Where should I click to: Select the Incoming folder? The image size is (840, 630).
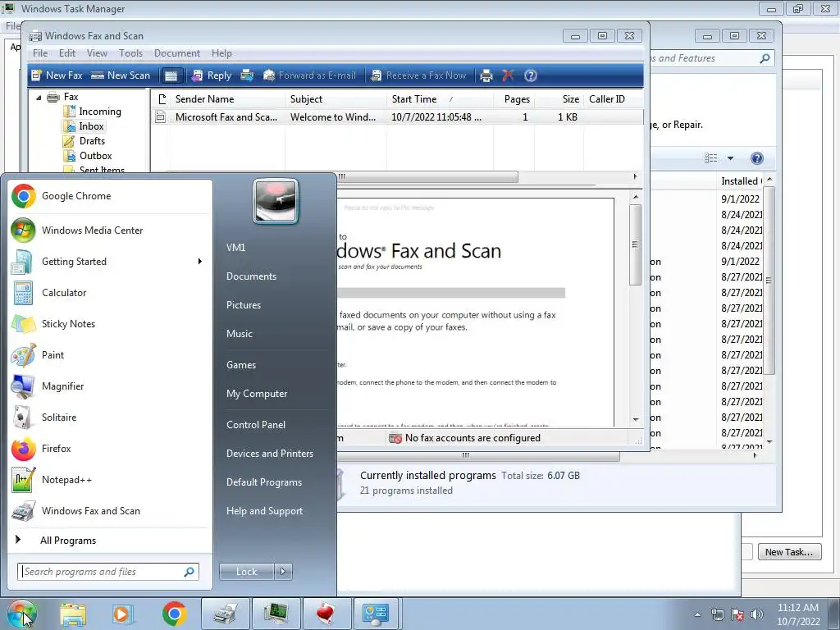[x=92, y=112]
